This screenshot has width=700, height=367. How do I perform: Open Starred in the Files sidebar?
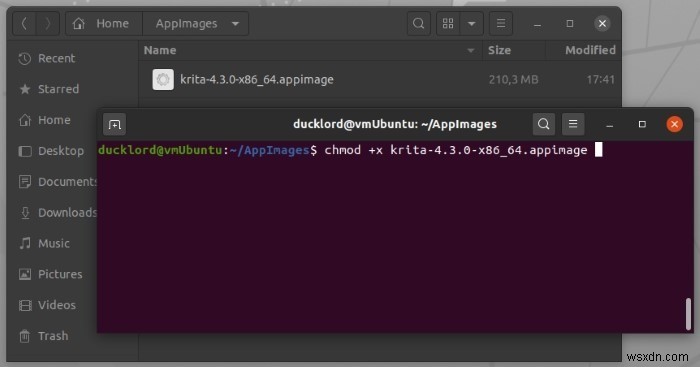[73, 89]
